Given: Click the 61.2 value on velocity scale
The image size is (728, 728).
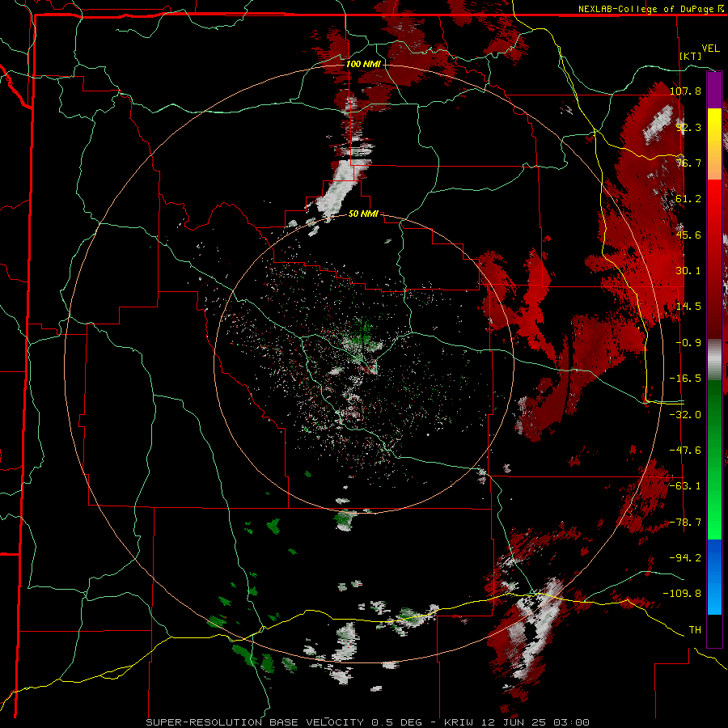Looking at the screenshot, I should 688,199.
